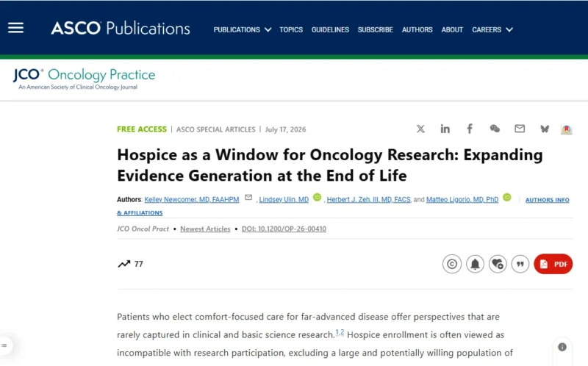Download the article PDF
This screenshot has height=366, width=588.
pyautogui.click(x=553, y=264)
